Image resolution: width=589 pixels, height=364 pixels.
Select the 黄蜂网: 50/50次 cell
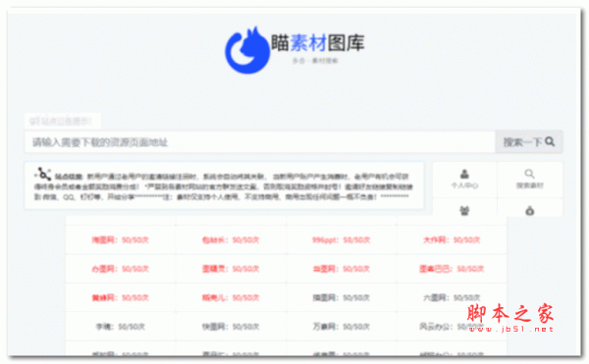(x=120, y=297)
